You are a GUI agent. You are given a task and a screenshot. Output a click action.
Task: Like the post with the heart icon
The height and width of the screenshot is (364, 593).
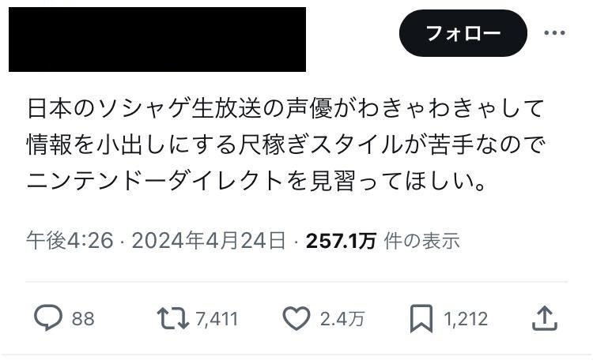[296, 318]
